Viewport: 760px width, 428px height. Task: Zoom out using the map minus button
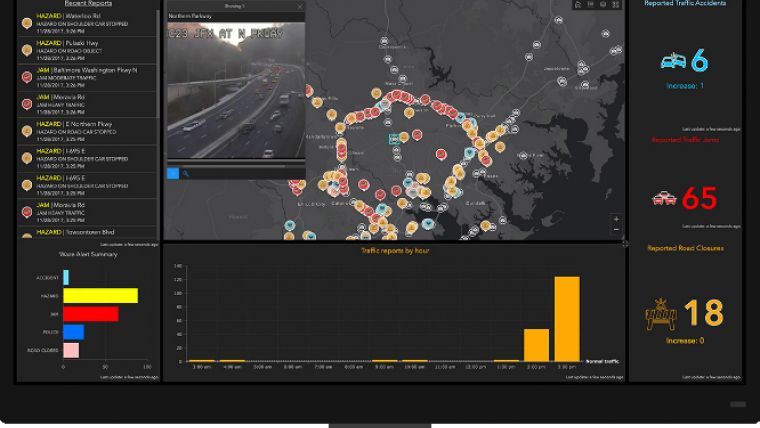tap(616, 229)
